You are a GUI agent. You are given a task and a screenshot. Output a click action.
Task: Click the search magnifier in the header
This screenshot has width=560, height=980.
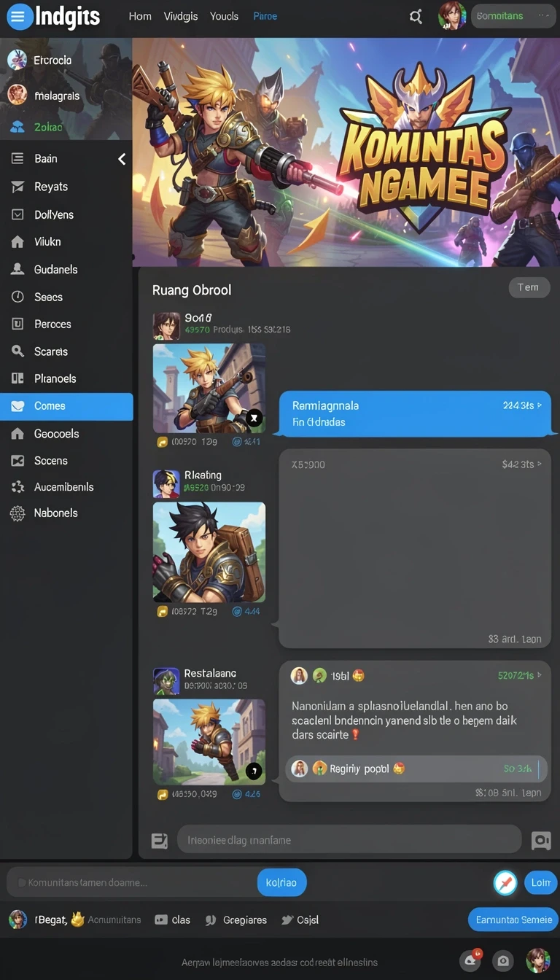pos(416,16)
